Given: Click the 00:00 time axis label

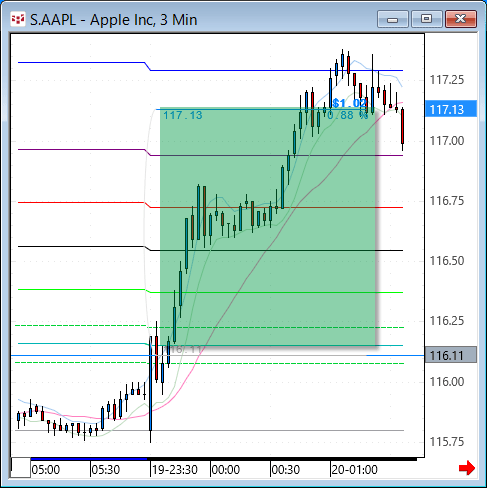Looking at the screenshot, I should (x=226, y=470).
